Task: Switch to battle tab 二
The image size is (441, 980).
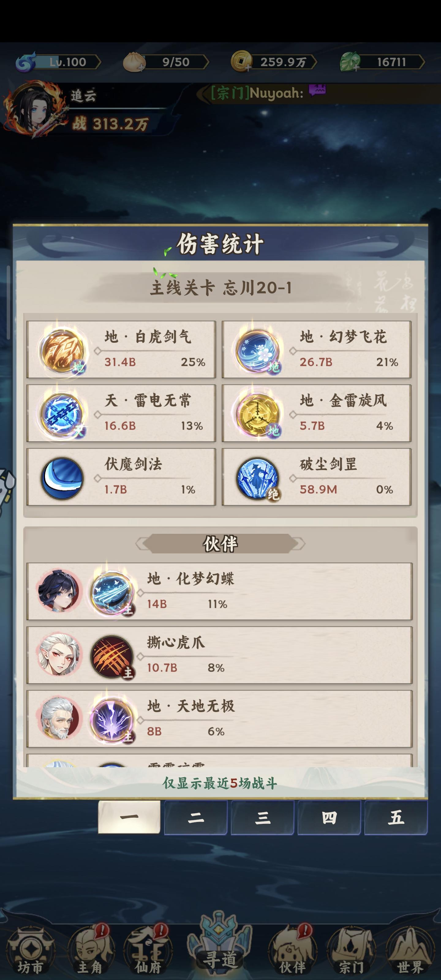Action: (x=196, y=817)
